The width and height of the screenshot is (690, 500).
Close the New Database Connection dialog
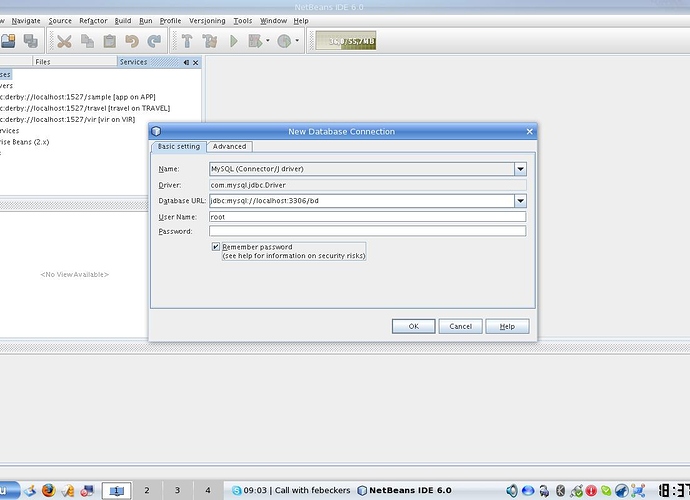(x=529, y=132)
